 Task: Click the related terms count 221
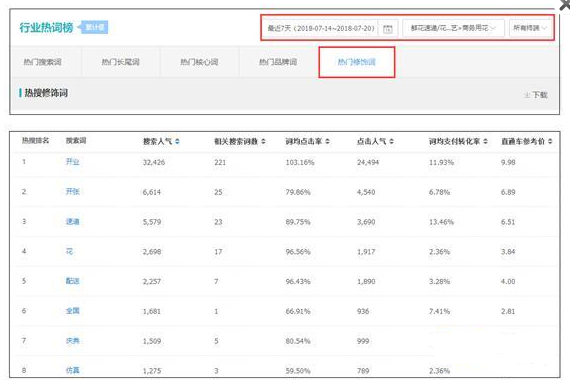click(220, 162)
